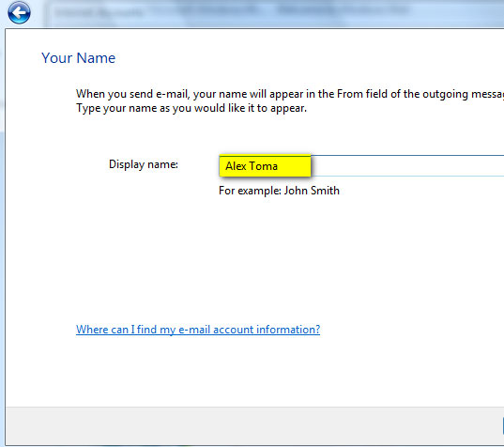
Task: Click the empty white part of name field
Action: coord(407,166)
